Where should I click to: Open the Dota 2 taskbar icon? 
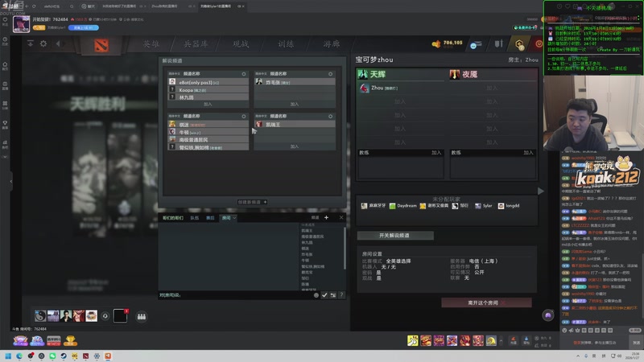pos(86,356)
